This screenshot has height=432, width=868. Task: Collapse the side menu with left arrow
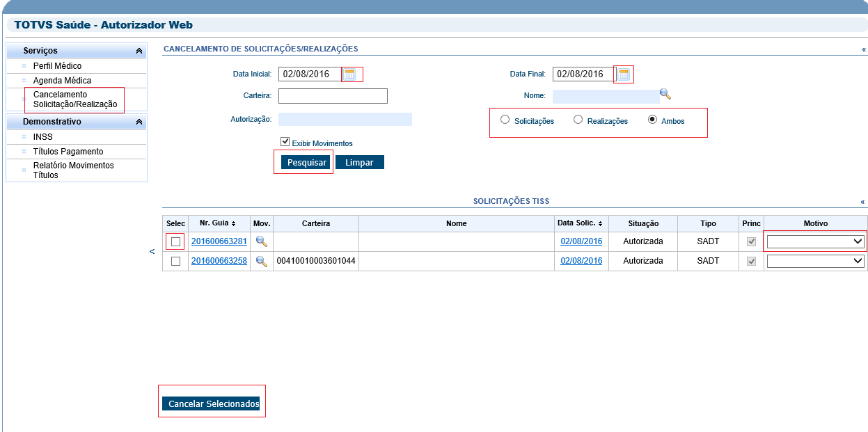152,252
